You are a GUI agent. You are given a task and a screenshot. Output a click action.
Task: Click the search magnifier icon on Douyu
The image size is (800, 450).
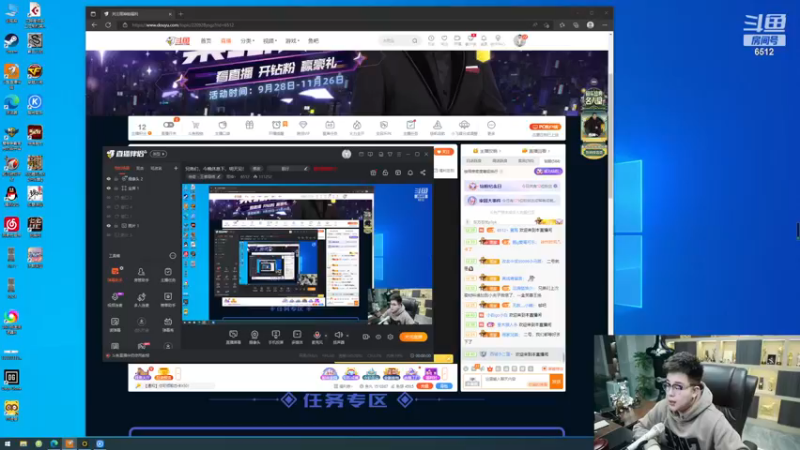point(415,41)
